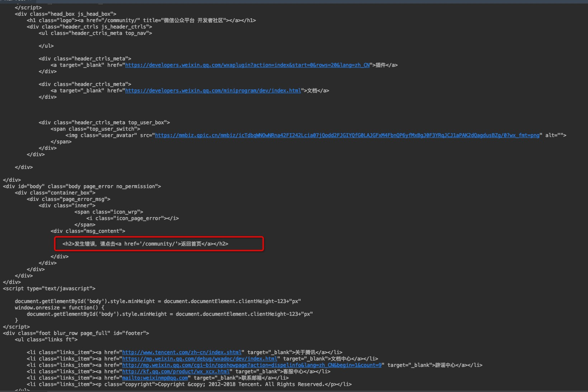Click the window.onresize = function() line

pos(59,308)
